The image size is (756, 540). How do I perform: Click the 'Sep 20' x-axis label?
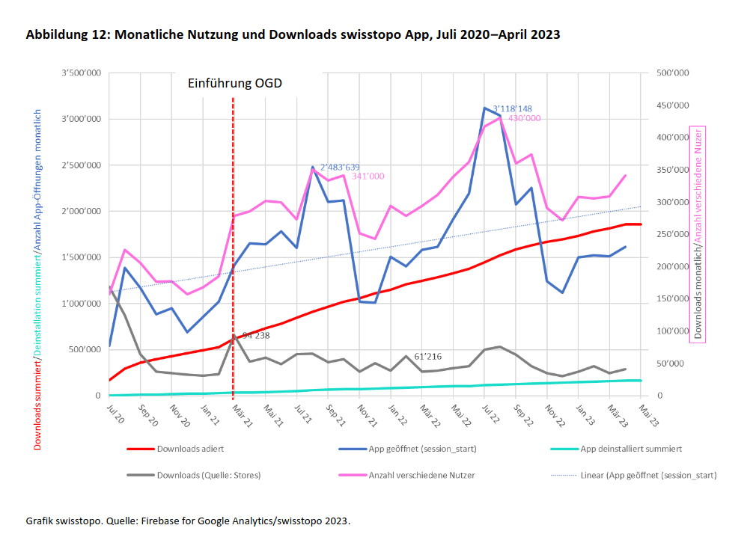147,415
